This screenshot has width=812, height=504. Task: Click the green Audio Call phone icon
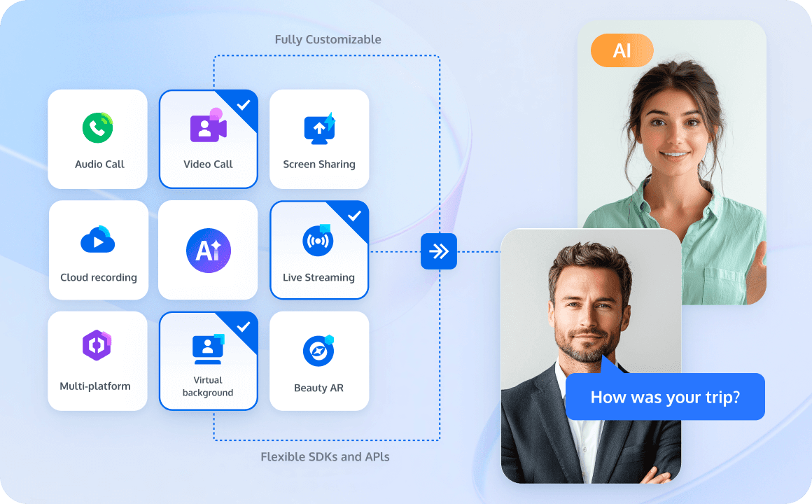(x=98, y=127)
